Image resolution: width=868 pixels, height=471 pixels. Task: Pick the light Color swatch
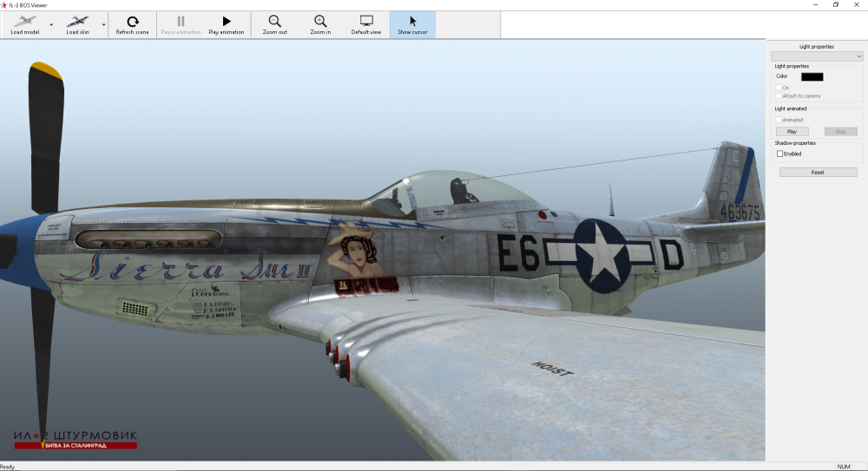pyautogui.click(x=812, y=77)
